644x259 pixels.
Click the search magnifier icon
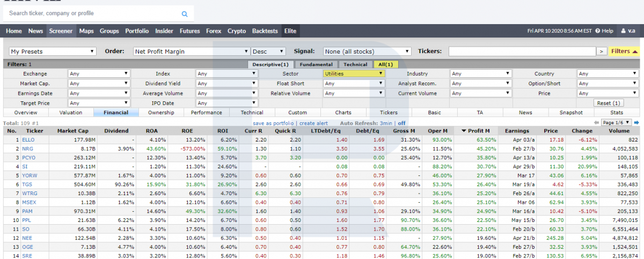(x=185, y=14)
